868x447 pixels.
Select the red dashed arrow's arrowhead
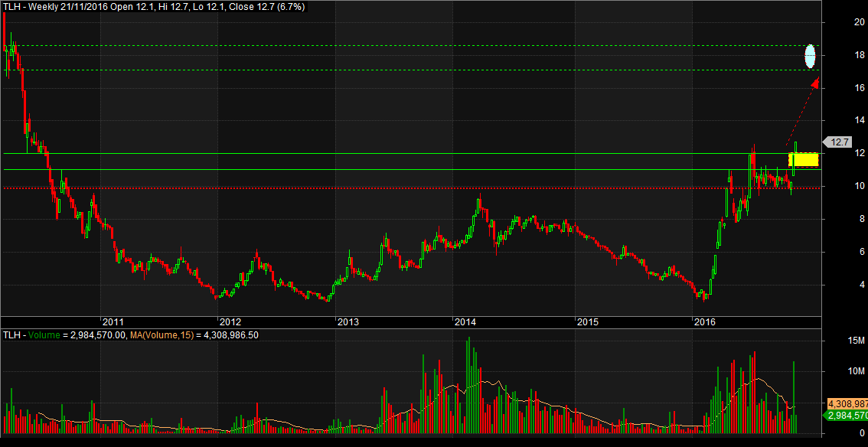point(814,83)
